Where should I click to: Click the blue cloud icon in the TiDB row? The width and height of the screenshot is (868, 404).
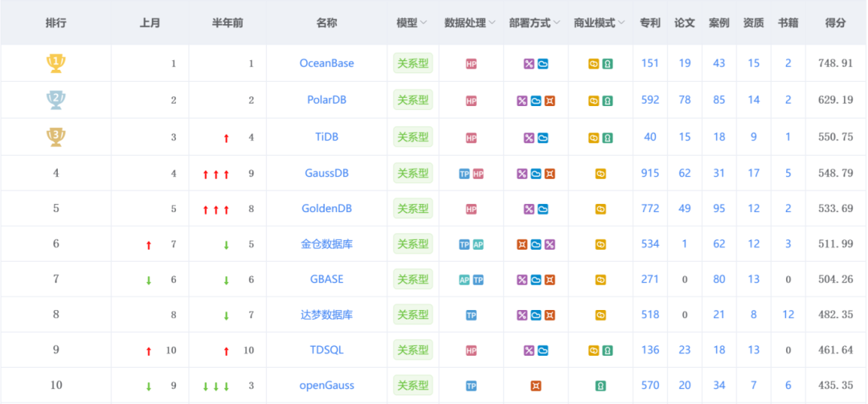point(542,138)
